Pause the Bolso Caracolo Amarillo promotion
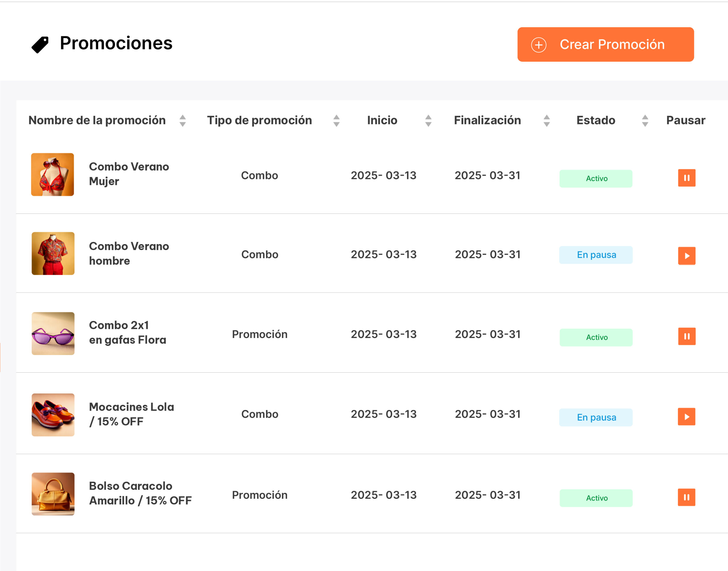This screenshot has height=571, width=728. pyautogui.click(x=686, y=497)
